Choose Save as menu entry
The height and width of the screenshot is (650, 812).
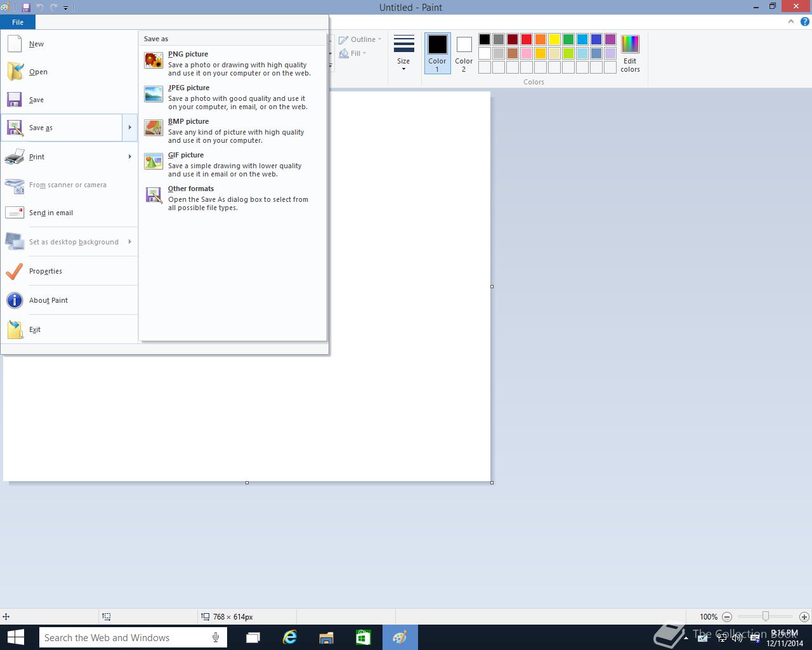(x=62, y=128)
